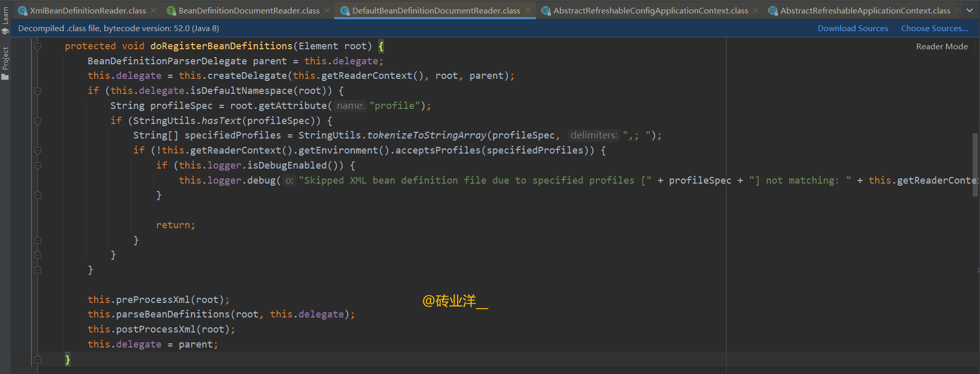
Task: Close the XmlBeanDefinitionReader.class tab
Action: click(153, 10)
